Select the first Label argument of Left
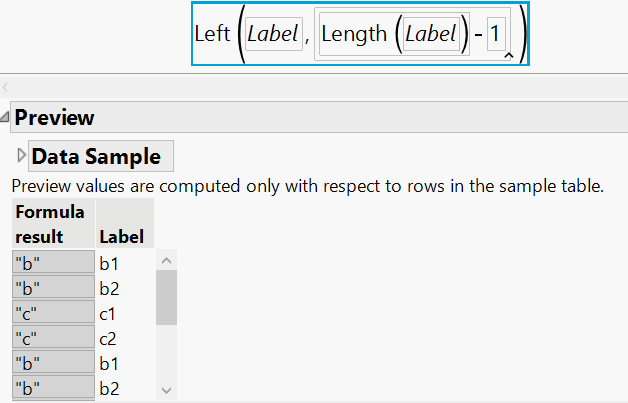628x403 pixels. coord(273,34)
